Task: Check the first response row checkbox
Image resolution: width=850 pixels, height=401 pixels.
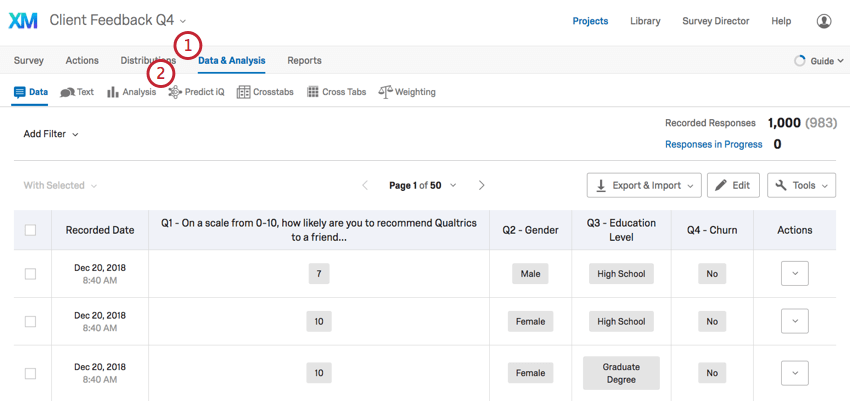Action: click(30, 274)
